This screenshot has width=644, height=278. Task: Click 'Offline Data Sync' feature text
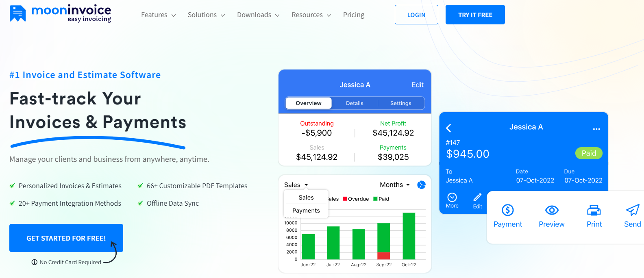(173, 203)
